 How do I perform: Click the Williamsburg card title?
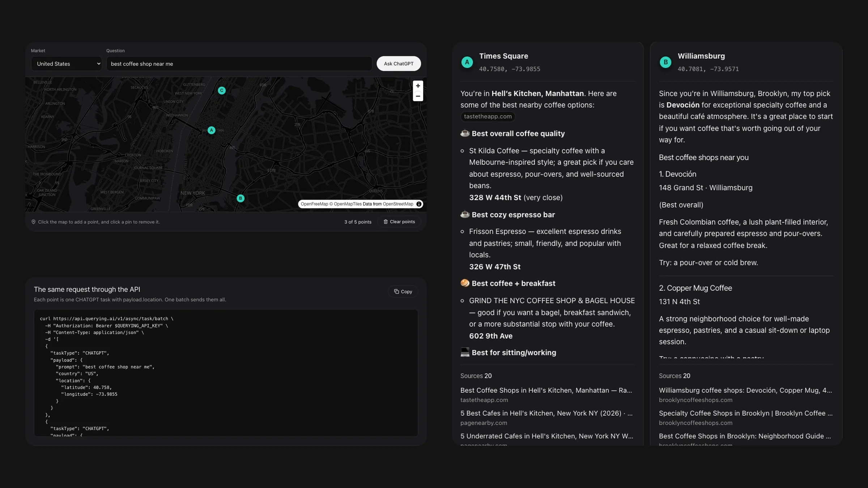[x=701, y=56]
